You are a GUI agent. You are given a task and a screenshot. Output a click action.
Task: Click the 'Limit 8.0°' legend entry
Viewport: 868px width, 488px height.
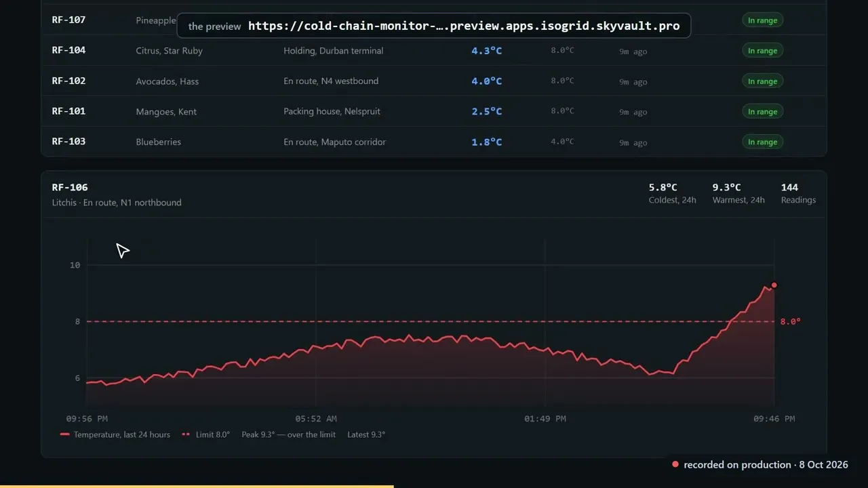tap(206, 434)
